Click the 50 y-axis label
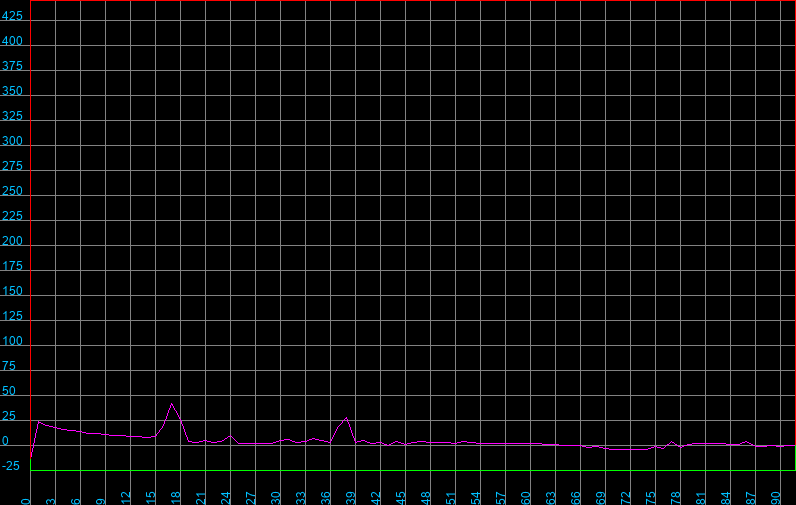This screenshot has height=505, width=796. [9, 392]
